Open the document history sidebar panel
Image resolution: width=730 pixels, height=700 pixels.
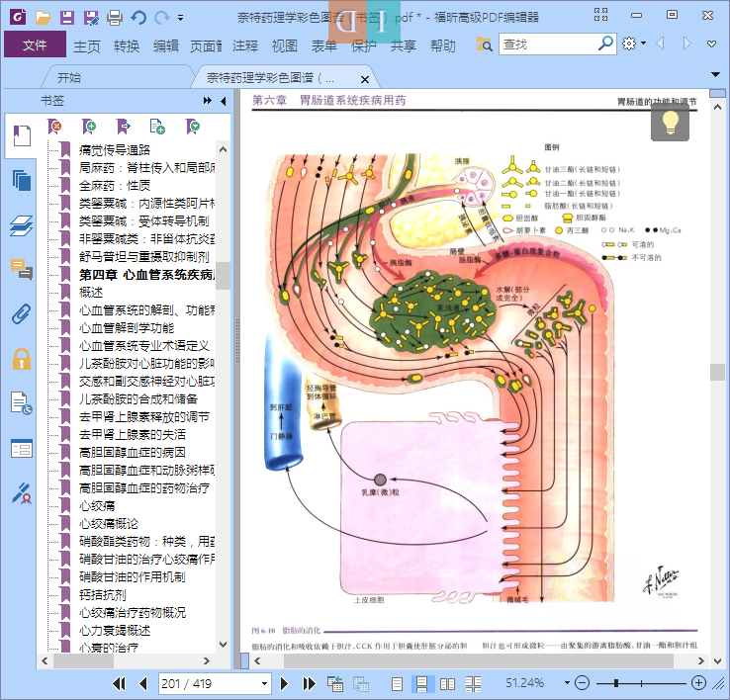(x=22, y=403)
